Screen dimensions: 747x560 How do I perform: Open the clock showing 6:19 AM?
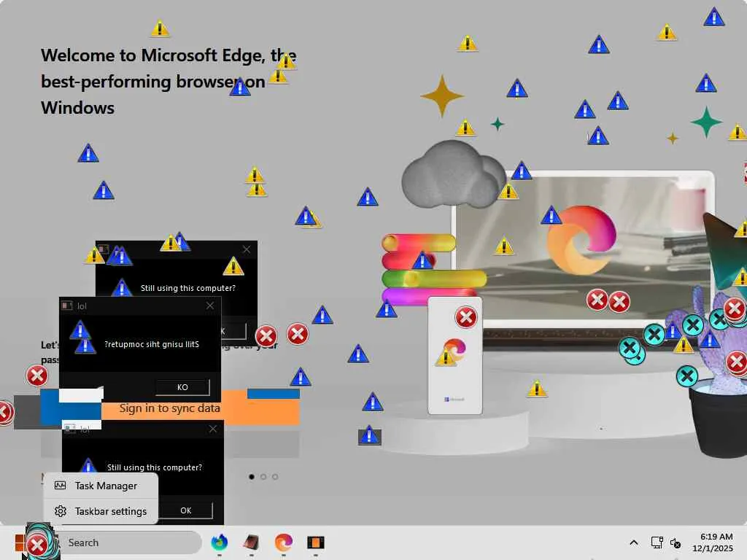713,542
